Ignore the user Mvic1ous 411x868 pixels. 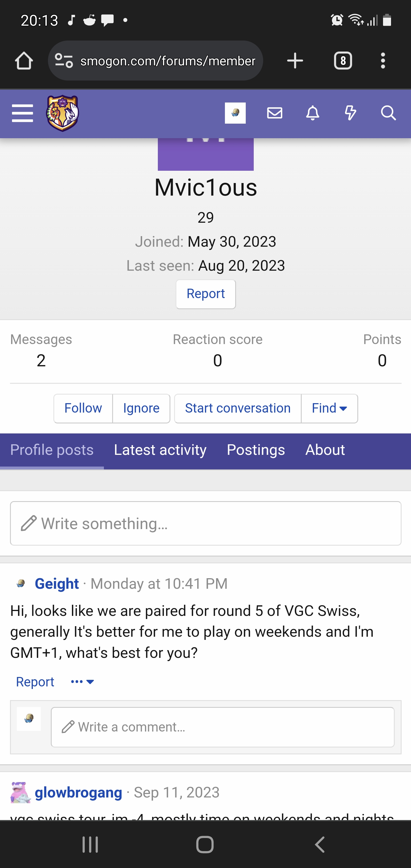tap(141, 408)
